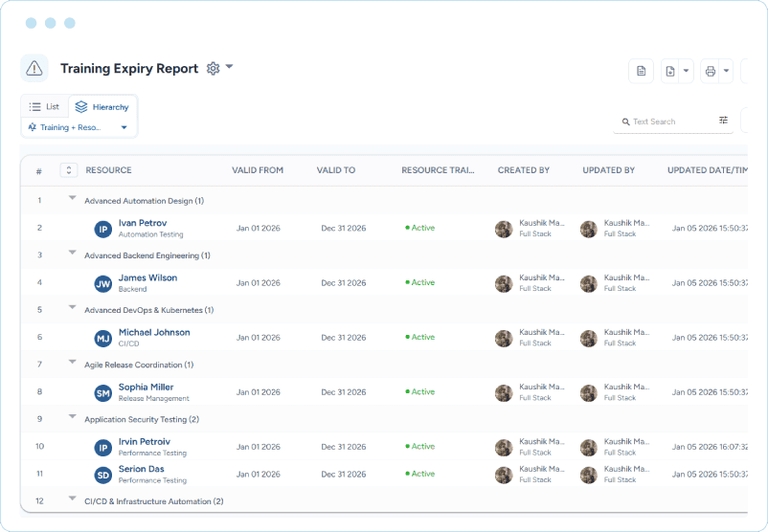Switch to Hierarchy view tab
The width and height of the screenshot is (768, 532).
[102, 107]
